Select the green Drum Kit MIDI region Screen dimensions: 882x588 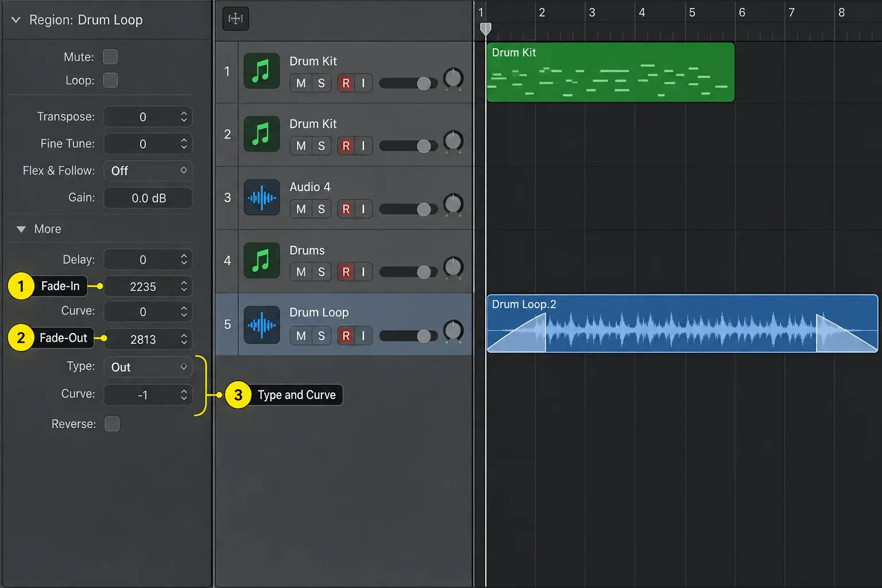(610, 72)
